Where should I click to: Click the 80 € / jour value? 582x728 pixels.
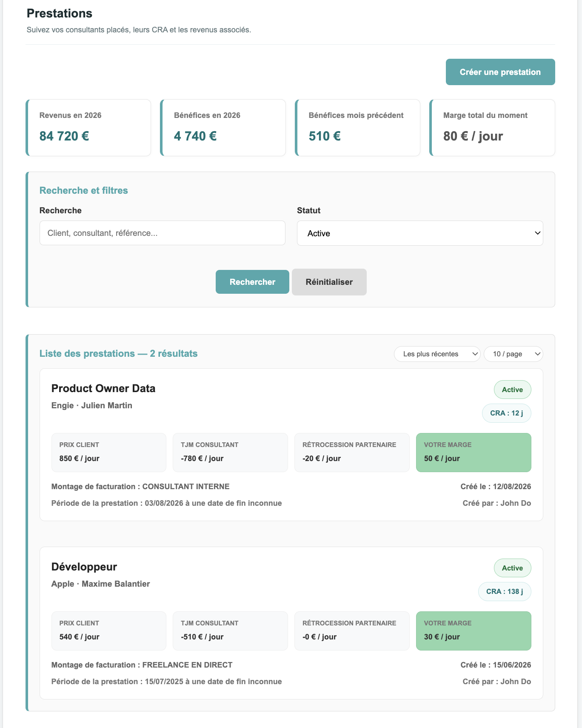[473, 136]
